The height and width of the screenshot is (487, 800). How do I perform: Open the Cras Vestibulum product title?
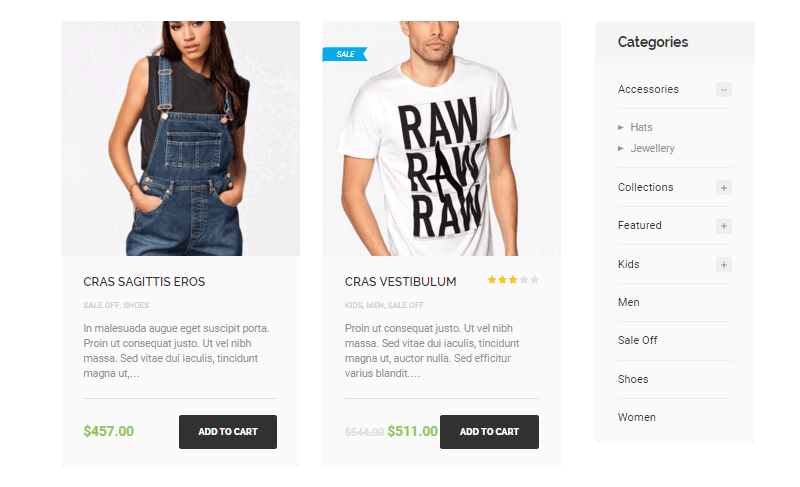[401, 282]
